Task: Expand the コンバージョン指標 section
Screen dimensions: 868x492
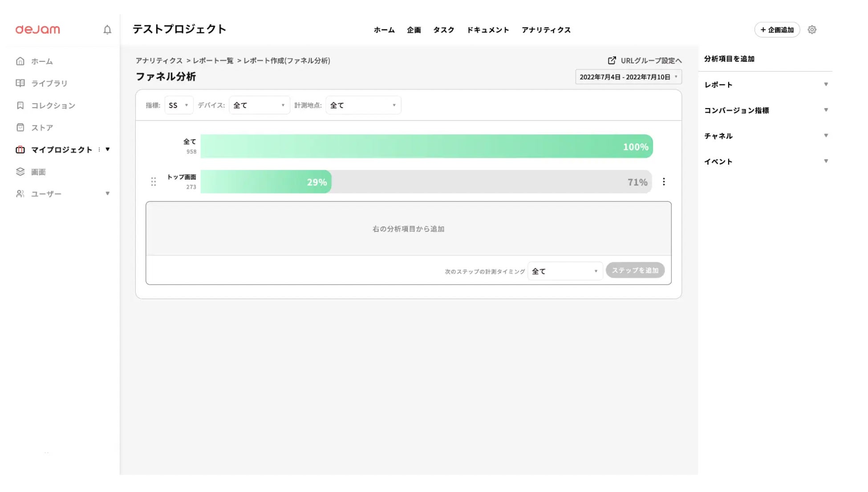Action: coord(826,110)
